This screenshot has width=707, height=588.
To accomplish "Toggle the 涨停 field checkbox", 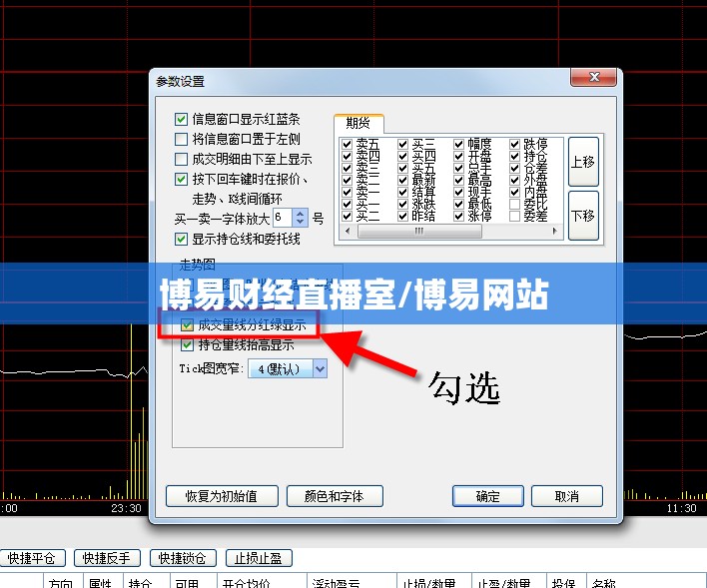I will [x=458, y=216].
